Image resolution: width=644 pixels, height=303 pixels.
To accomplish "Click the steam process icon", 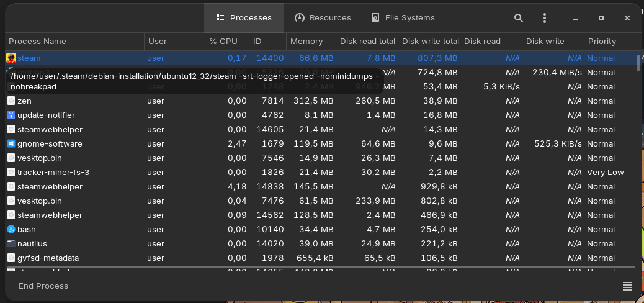I will coord(11,58).
